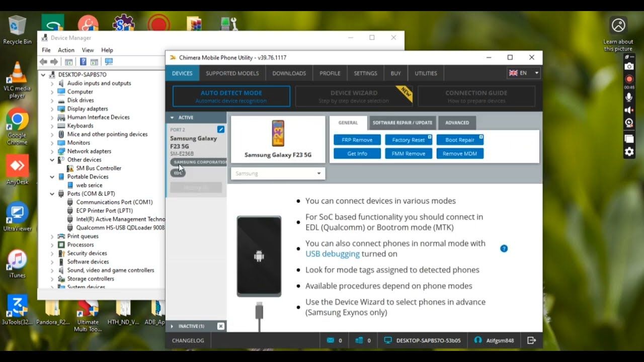Toggle the EDL mode tag on the detected phone
The height and width of the screenshot is (362, 644).
[178, 172]
